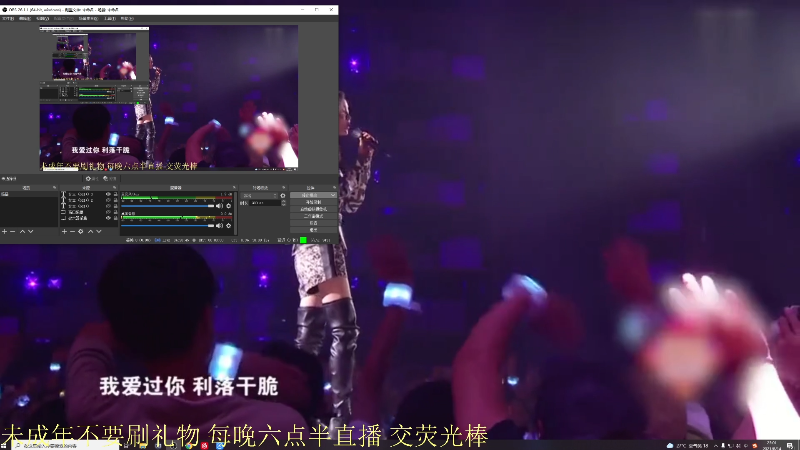Toggle visibility of the second text source
Viewport: 800px width, 450px height.
[x=108, y=201]
